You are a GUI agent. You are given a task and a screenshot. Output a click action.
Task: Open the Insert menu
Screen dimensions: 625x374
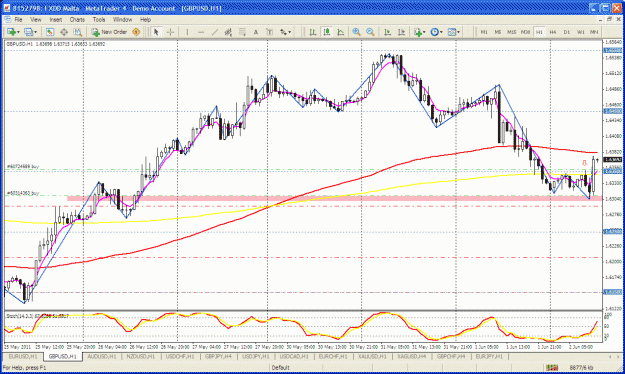[56, 20]
